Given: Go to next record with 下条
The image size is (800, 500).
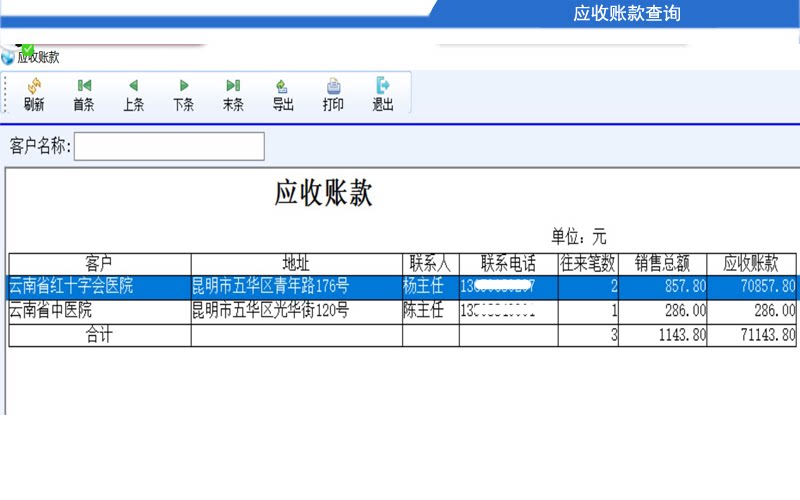Looking at the screenshot, I should 183,94.
